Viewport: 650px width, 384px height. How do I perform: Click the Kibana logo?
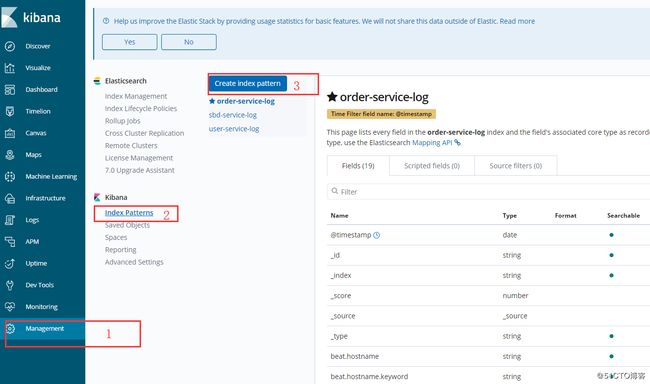tap(31, 17)
